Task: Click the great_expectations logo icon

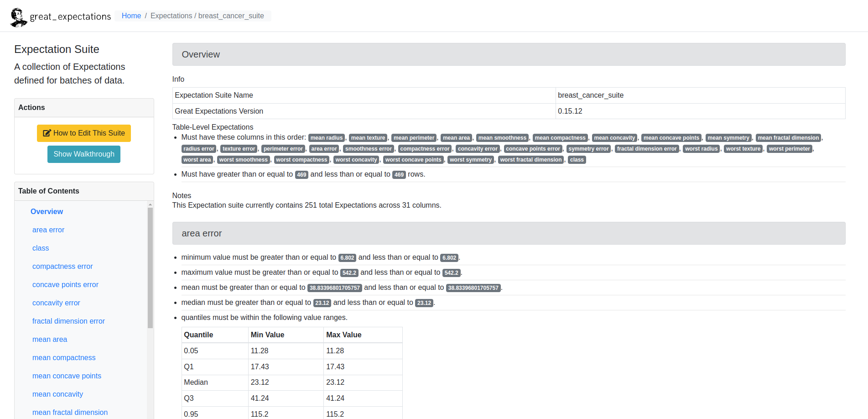Action: pos(17,16)
